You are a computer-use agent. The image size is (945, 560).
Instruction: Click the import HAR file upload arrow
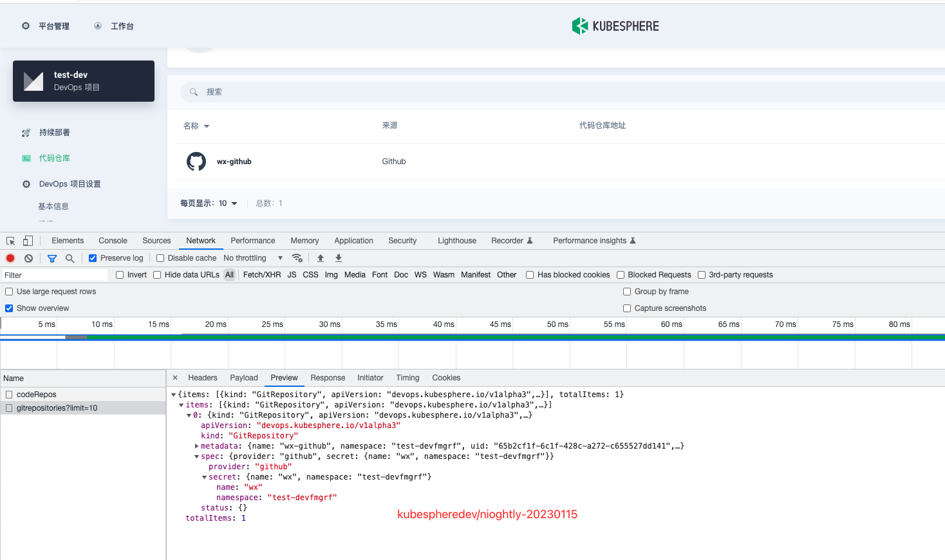pos(321,258)
